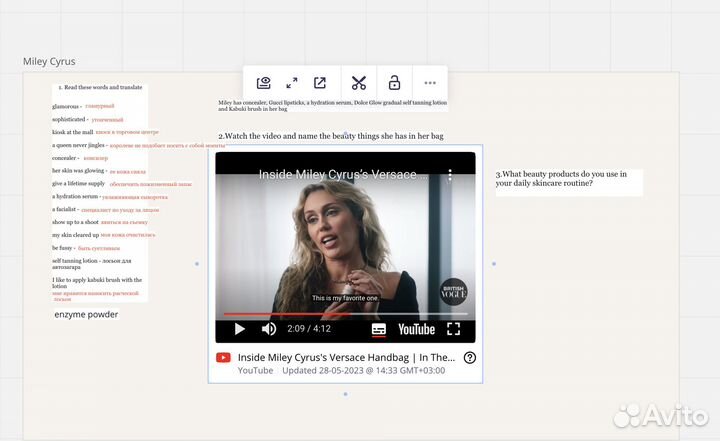
Task: Mute the video volume
Action: [x=269, y=328]
